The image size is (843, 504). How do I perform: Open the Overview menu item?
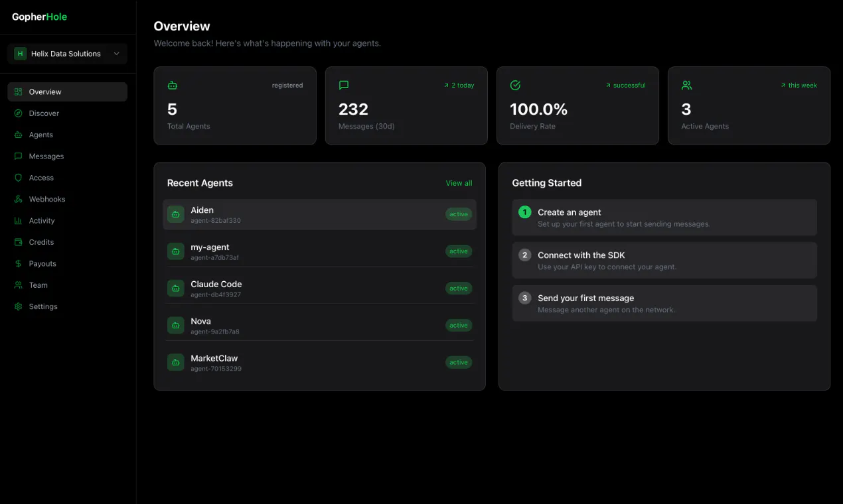(67, 92)
